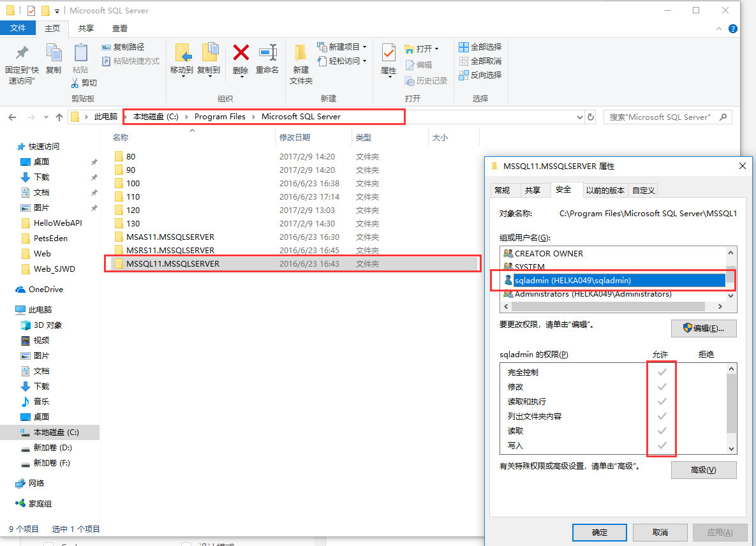Open address bar history dropdown
The height and width of the screenshot is (546, 756).
pyautogui.click(x=579, y=117)
